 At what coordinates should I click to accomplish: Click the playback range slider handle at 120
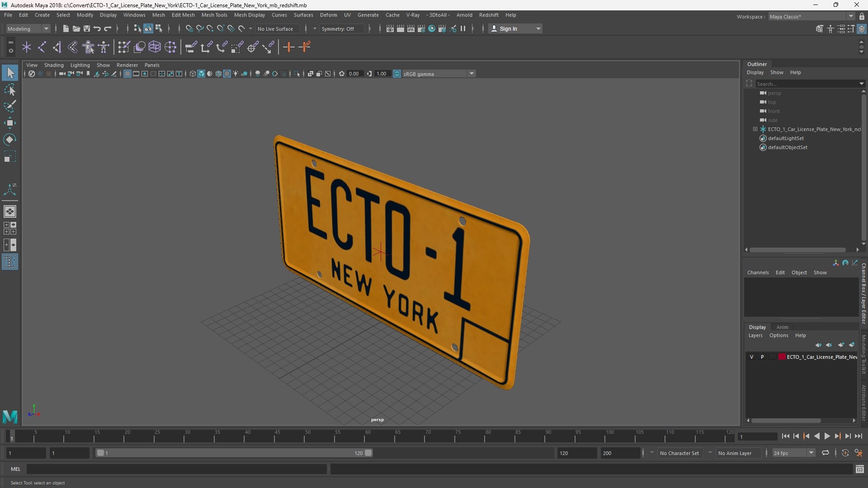368,453
